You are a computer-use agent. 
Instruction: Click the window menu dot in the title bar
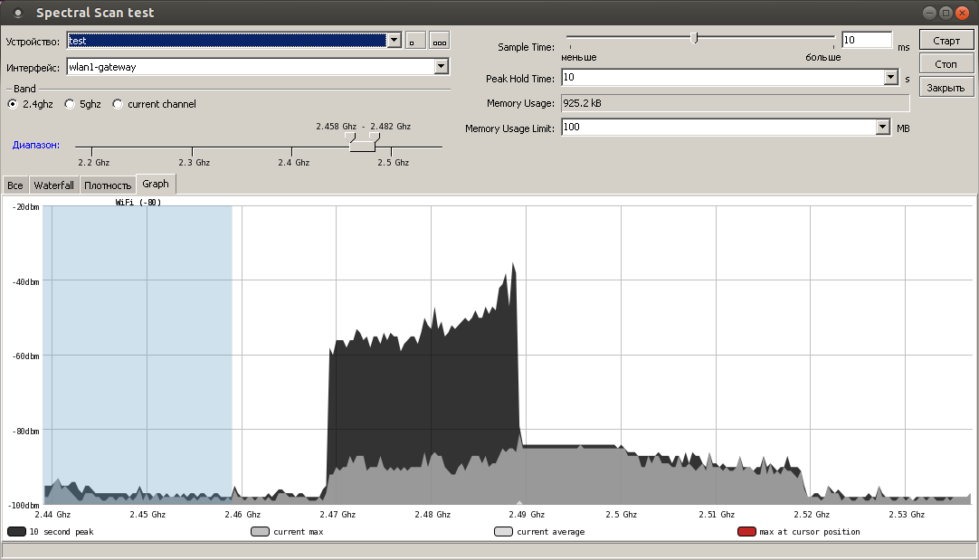(17, 13)
